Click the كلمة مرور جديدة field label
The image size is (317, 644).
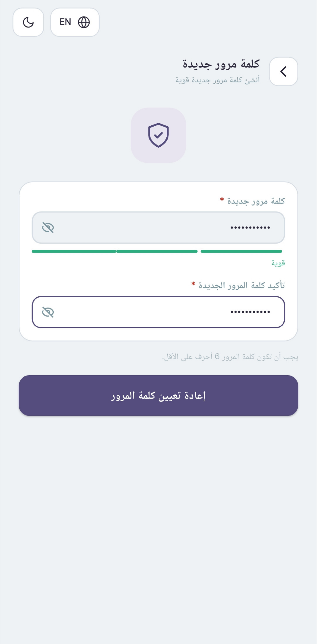coord(256,201)
